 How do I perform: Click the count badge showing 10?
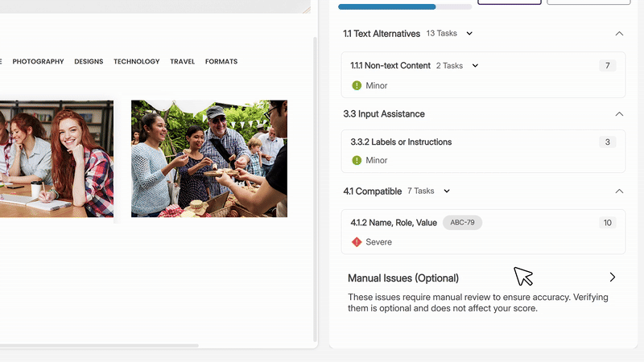[607, 223]
